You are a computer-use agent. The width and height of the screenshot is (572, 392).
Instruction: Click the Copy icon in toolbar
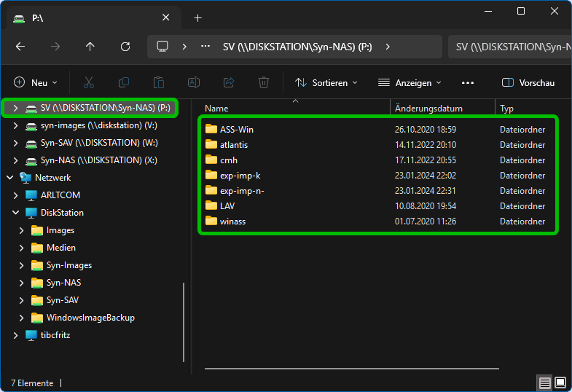tap(124, 83)
